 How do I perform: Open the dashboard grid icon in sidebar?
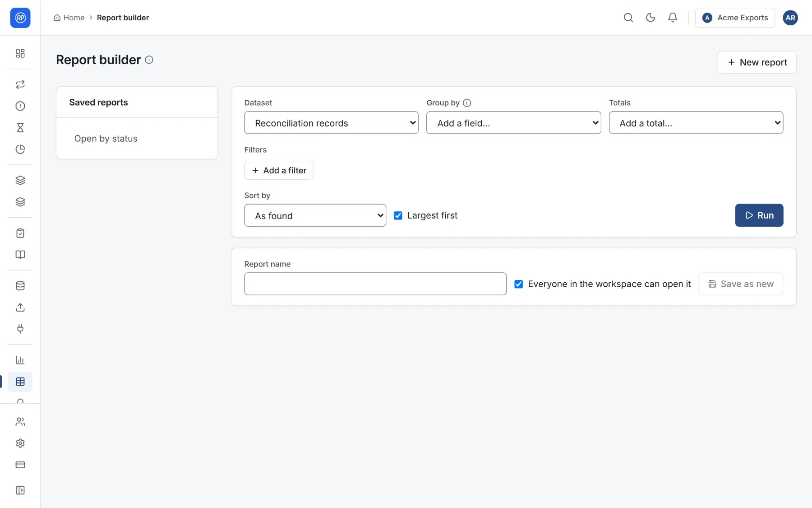[x=20, y=53]
